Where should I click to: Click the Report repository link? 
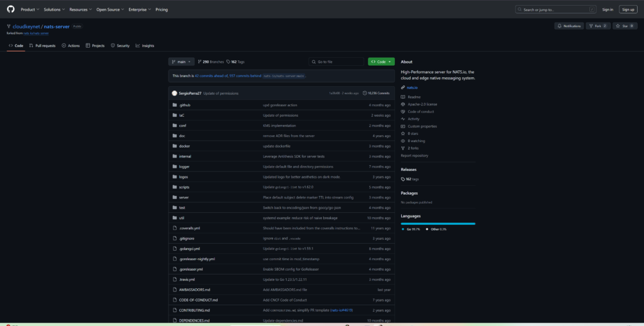click(414, 155)
